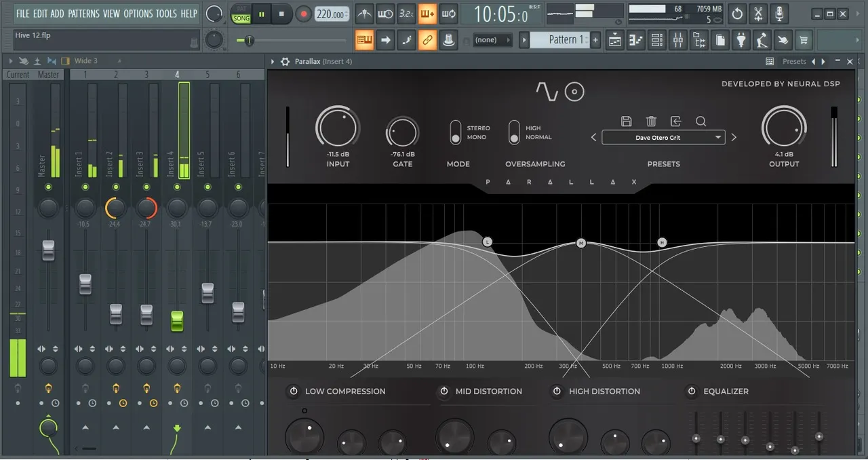
Task: Click the L crossover node on graph
Action: (x=487, y=242)
